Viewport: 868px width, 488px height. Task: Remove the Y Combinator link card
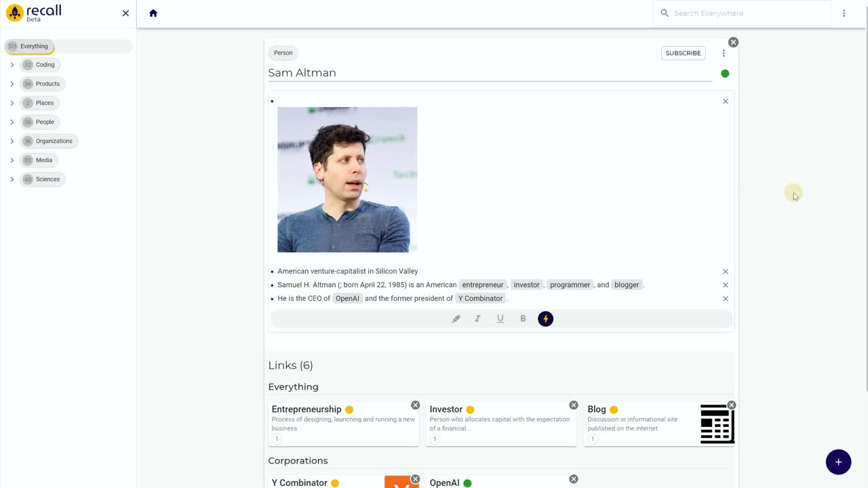[415, 479]
